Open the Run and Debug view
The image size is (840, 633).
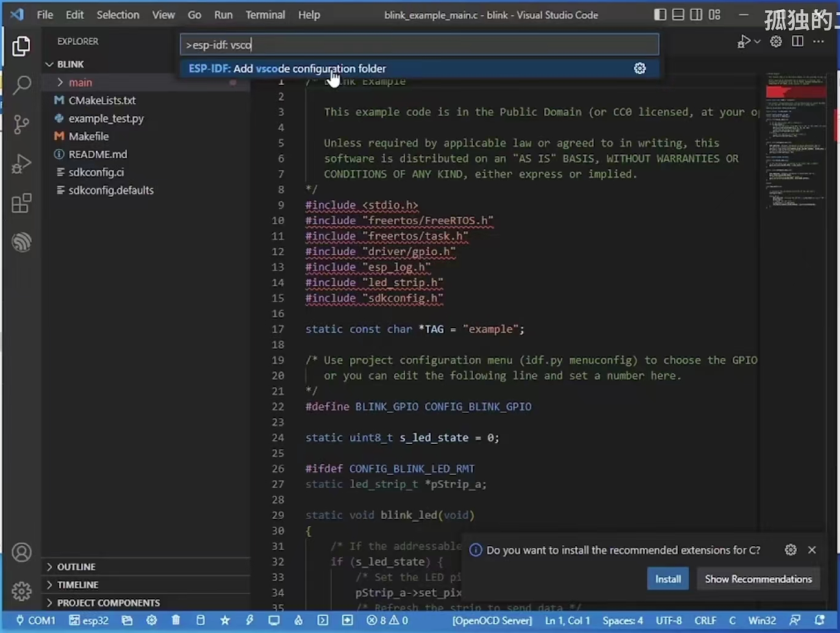pyautogui.click(x=21, y=164)
